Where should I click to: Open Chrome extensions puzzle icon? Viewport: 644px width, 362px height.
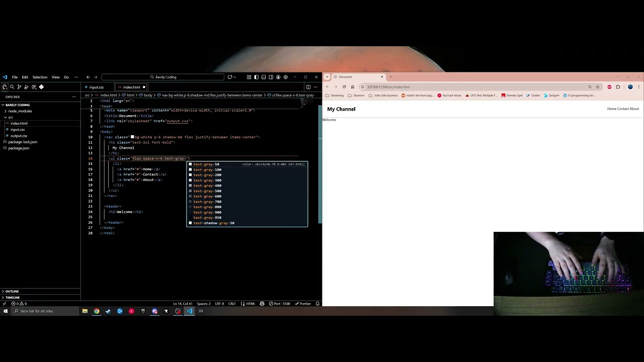coord(618,87)
